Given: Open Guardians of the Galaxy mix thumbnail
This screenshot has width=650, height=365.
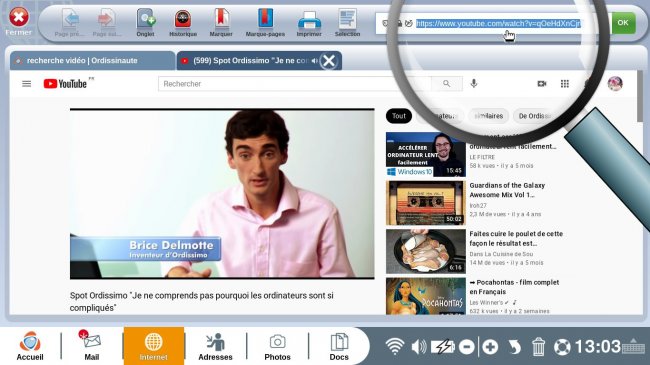Looking at the screenshot, I should point(426,203).
